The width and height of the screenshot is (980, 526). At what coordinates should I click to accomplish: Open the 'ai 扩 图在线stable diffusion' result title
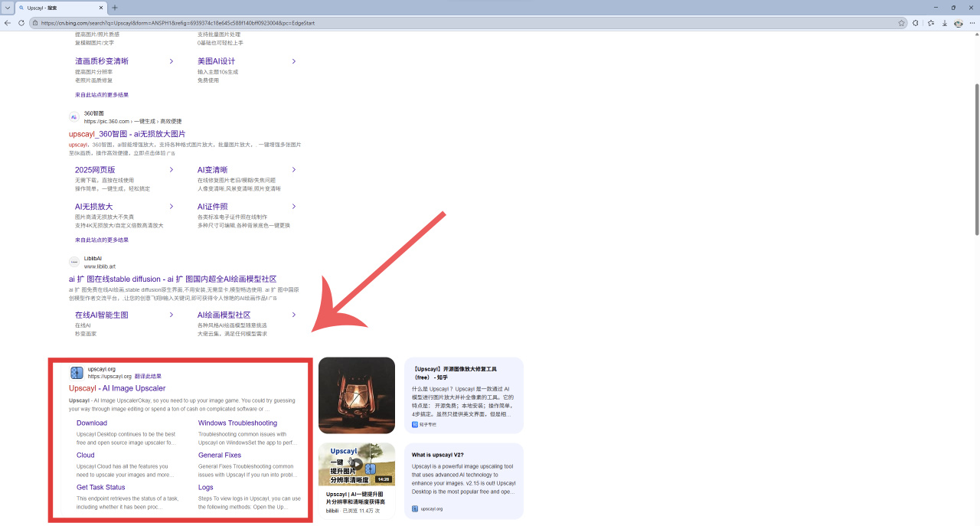click(x=173, y=279)
